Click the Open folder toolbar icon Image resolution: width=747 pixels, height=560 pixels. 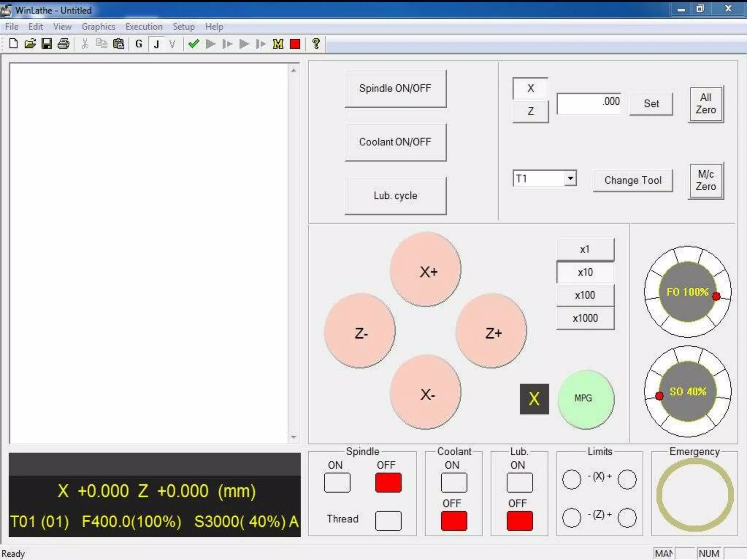pos(30,44)
